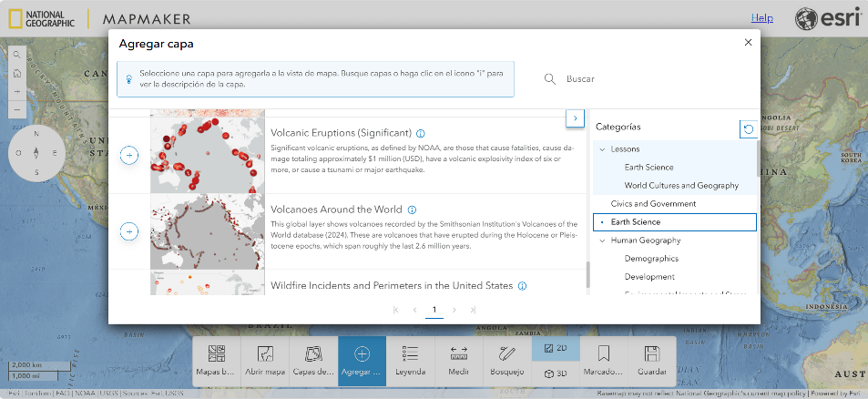Select World Cultures and Geography lesson

tap(680, 186)
